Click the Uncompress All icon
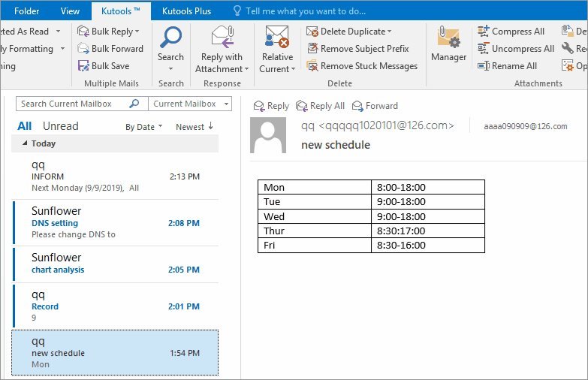The width and height of the screenshot is (588, 380). (x=484, y=48)
